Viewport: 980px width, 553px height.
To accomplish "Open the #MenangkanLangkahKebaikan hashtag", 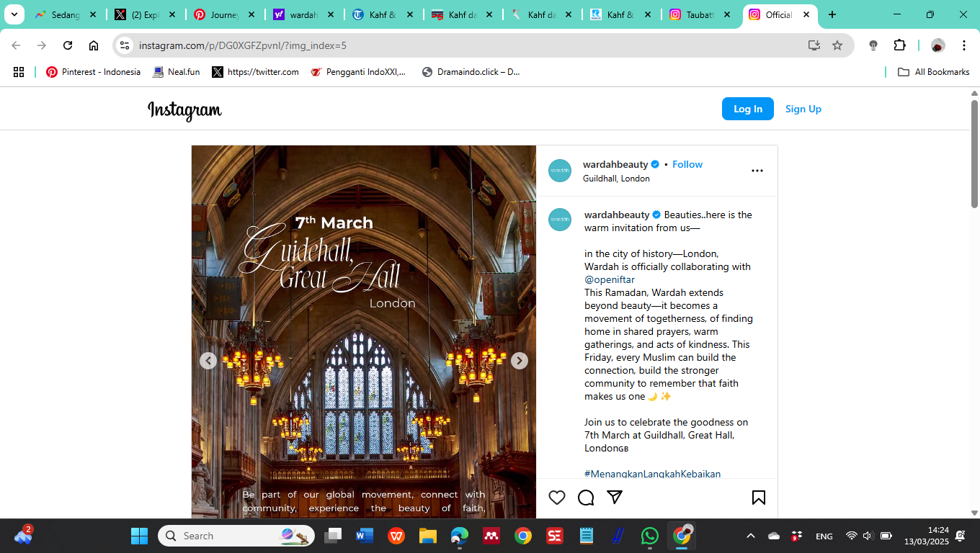I will coord(653,474).
